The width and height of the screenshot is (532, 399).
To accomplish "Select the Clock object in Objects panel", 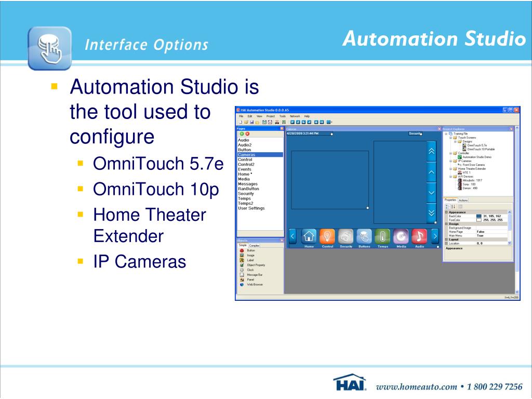I will pyautogui.click(x=247, y=270).
